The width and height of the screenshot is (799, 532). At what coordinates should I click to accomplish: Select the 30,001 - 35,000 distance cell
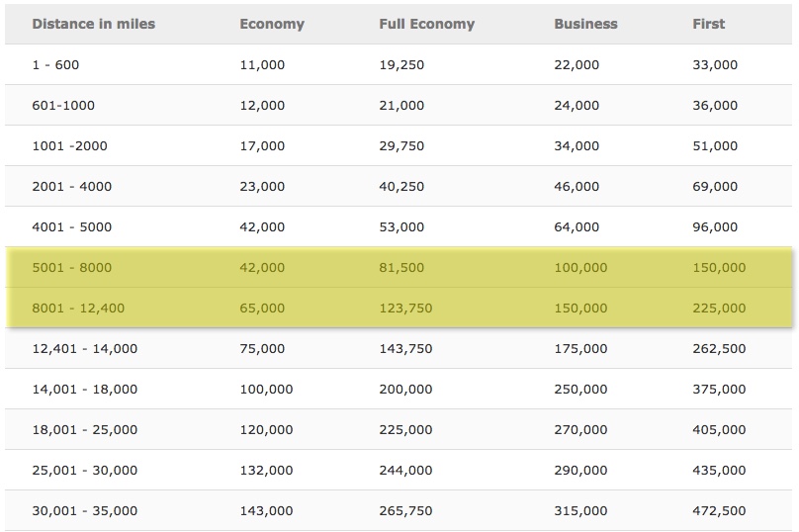(x=85, y=510)
